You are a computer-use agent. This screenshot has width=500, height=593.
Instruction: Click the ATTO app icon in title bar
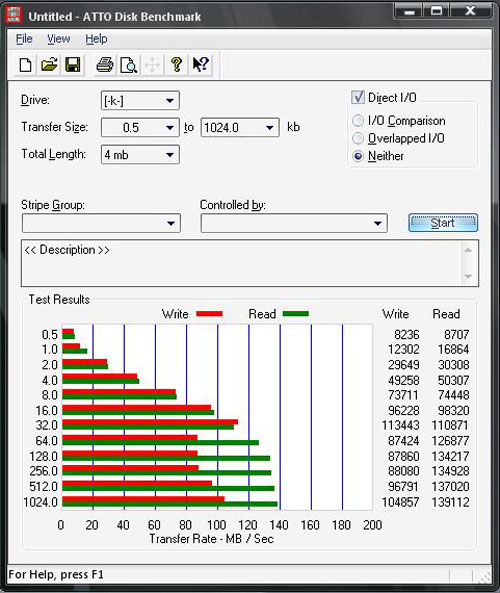point(14,15)
